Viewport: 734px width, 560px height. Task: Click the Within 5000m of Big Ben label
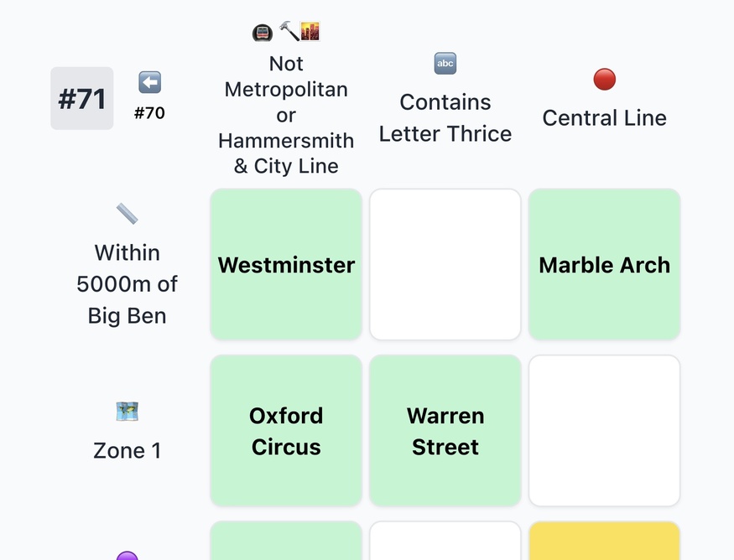tap(127, 284)
